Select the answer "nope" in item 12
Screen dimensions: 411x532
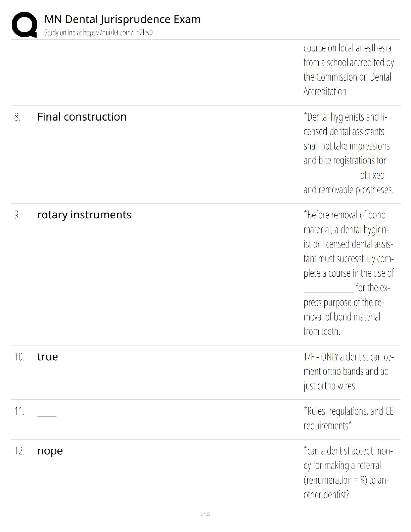click(x=50, y=451)
